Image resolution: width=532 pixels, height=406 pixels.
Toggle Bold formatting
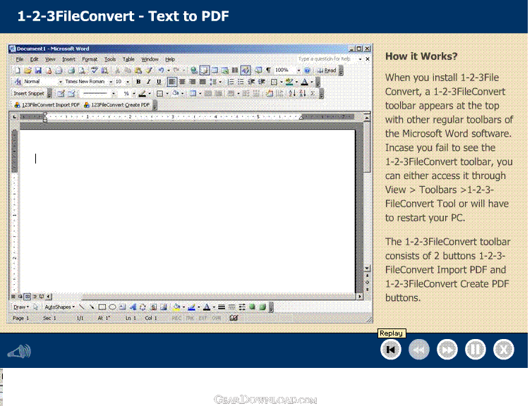click(x=138, y=82)
